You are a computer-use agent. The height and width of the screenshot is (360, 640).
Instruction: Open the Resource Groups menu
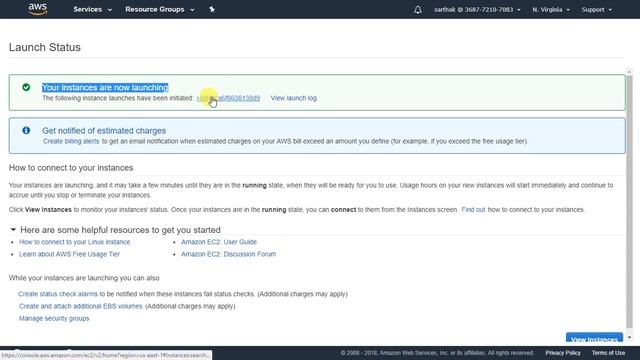[x=160, y=9]
